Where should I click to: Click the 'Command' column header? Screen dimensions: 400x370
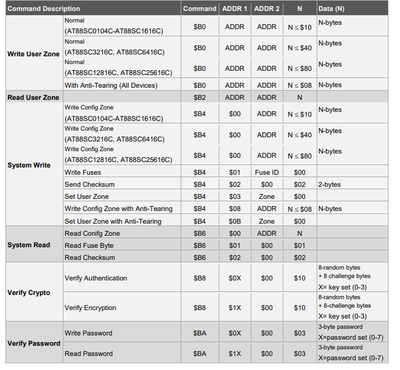click(200, 9)
